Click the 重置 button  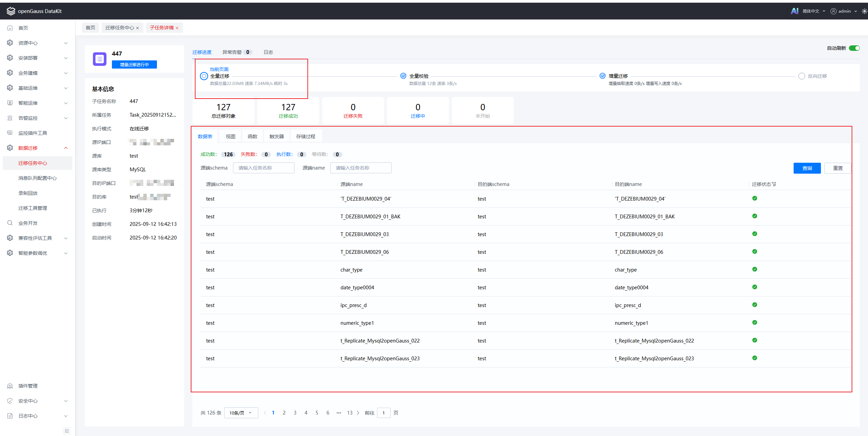click(838, 168)
